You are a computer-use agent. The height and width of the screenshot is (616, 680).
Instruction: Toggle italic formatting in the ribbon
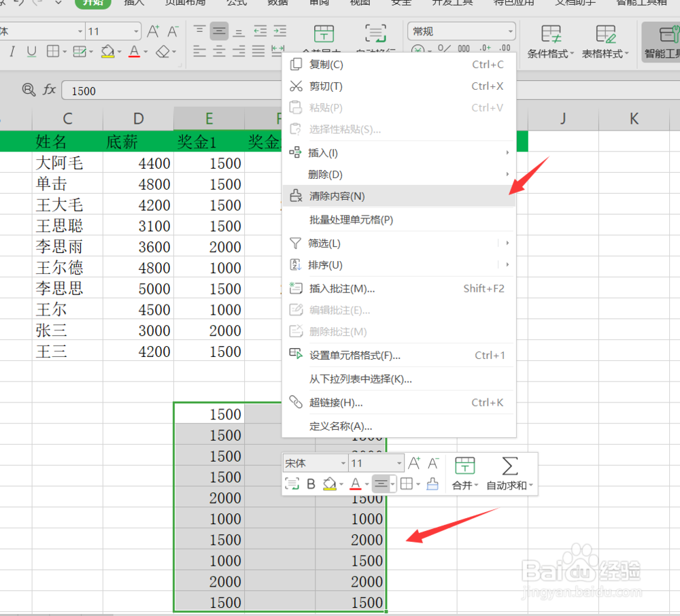pos(11,52)
